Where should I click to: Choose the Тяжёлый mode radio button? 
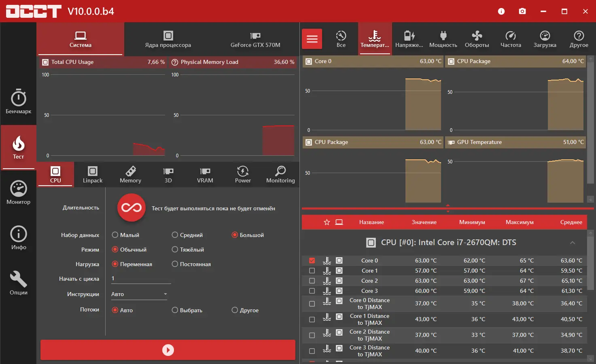coord(188,250)
